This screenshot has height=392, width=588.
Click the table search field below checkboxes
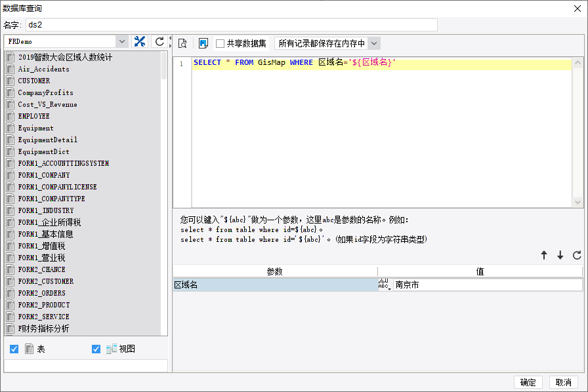(x=86, y=365)
